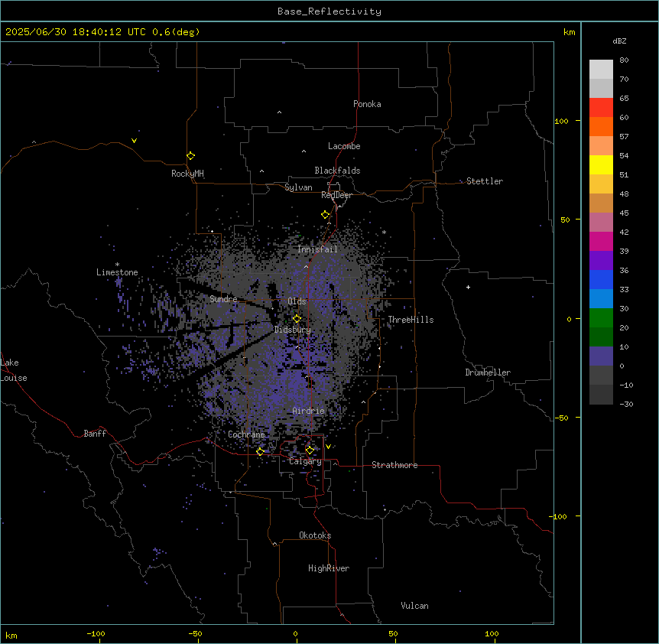
Task: Click the Okotoks city label
Action: tap(315, 535)
